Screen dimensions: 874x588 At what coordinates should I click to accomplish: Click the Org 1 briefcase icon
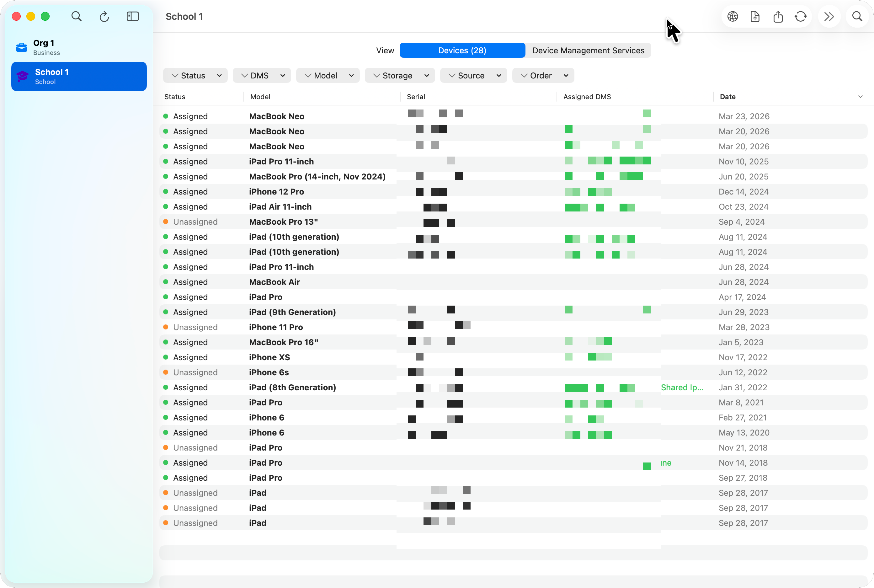click(21, 47)
